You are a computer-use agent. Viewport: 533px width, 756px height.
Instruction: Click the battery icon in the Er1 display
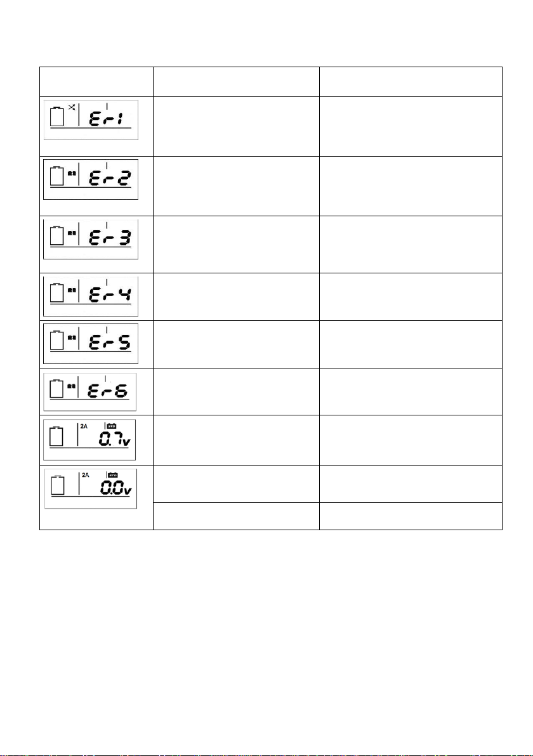click(x=57, y=117)
